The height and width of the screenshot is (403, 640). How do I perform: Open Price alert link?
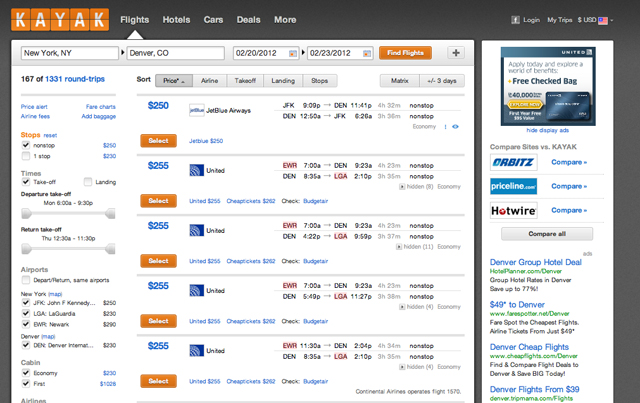click(x=34, y=107)
